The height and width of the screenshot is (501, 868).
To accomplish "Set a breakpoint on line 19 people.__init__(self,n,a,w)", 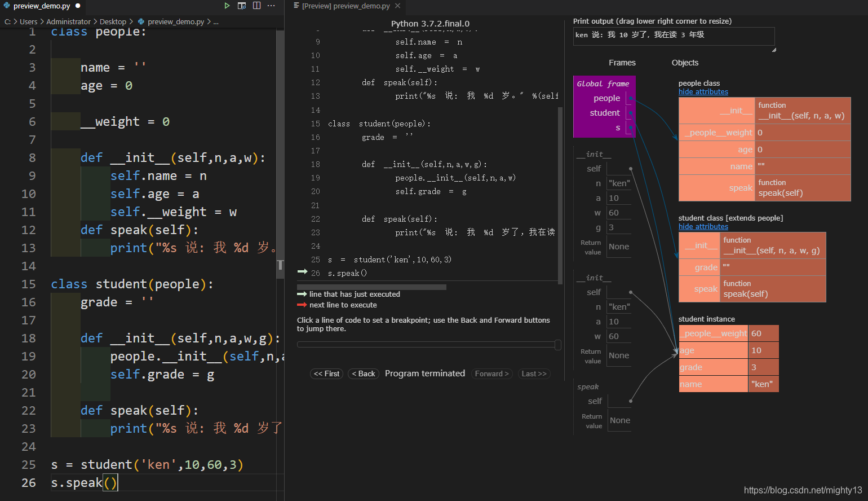I will tap(455, 178).
